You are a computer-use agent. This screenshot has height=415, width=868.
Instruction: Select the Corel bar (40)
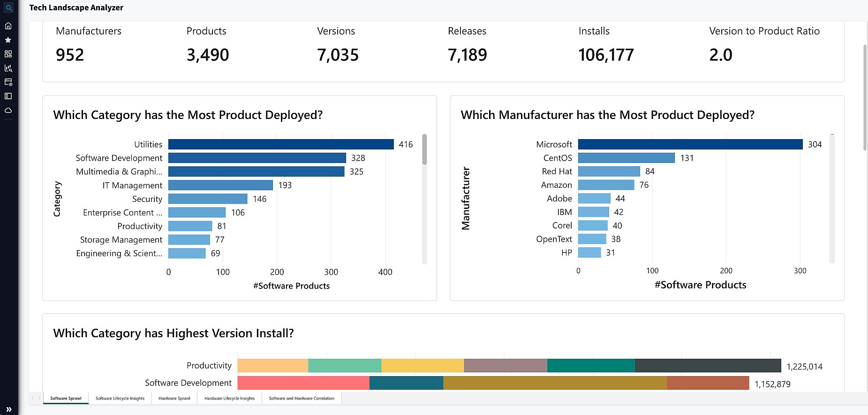(593, 225)
